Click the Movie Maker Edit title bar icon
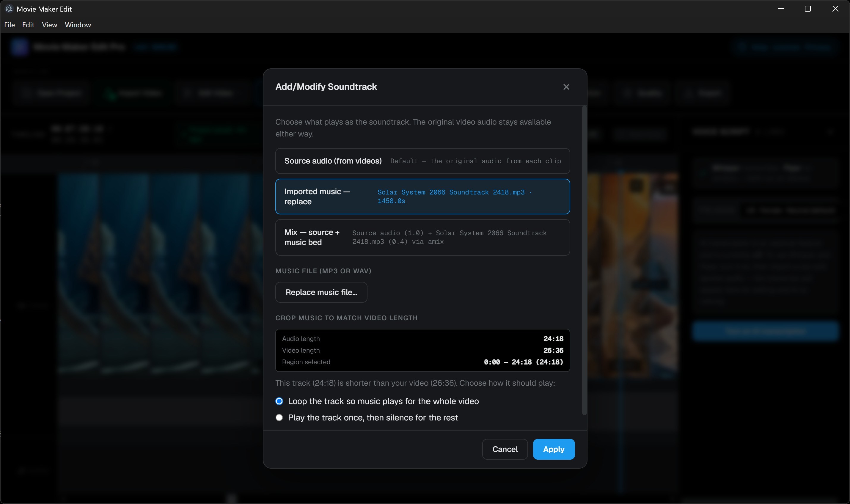 click(x=9, y=9)
